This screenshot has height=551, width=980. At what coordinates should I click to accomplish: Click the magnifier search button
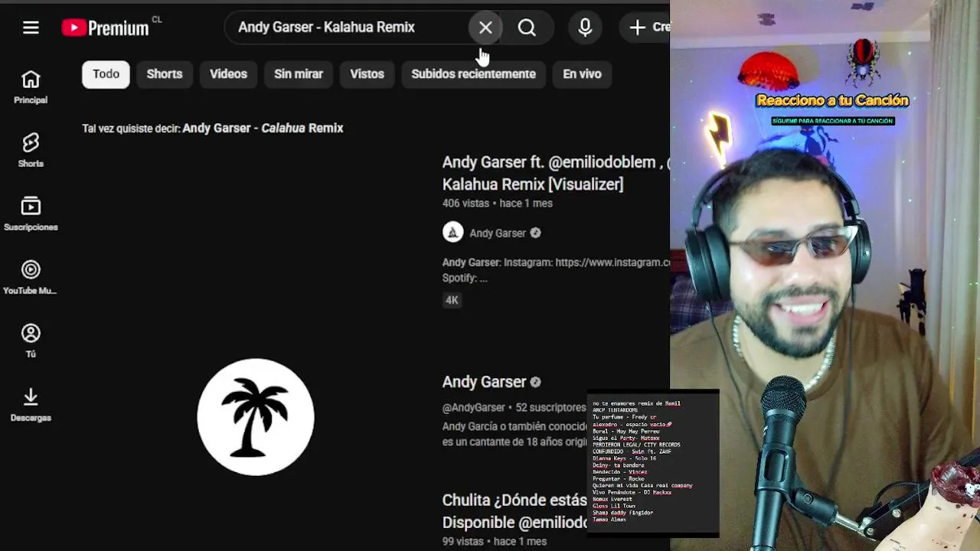527,28
